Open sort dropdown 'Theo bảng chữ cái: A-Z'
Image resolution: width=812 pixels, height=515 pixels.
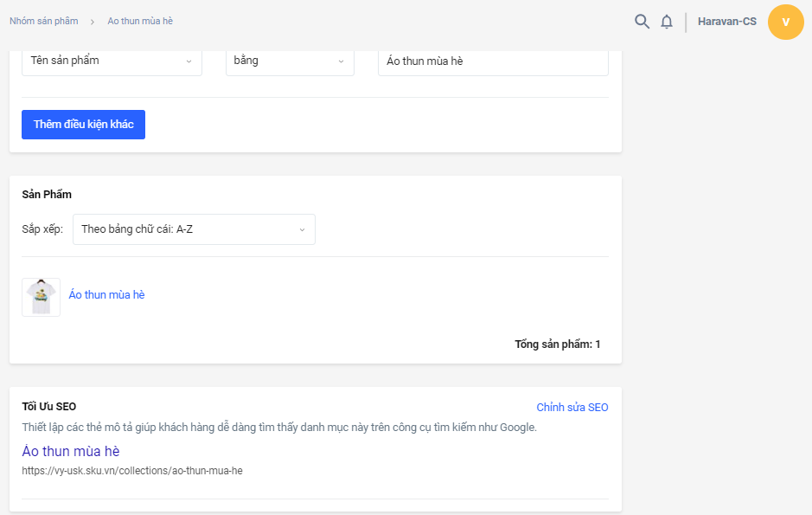[x=194, y=229]
